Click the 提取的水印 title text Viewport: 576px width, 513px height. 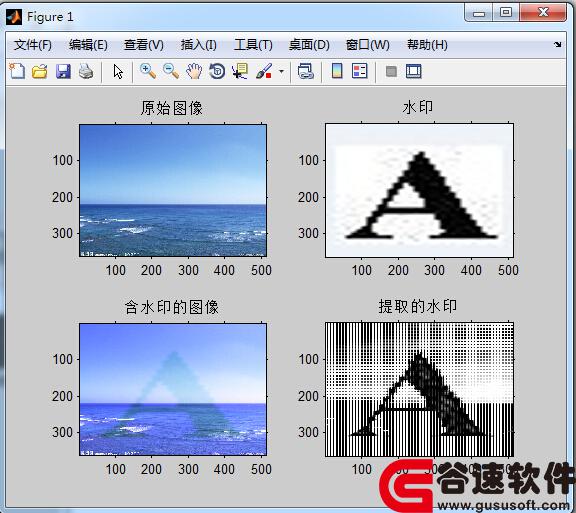(418, 306)
